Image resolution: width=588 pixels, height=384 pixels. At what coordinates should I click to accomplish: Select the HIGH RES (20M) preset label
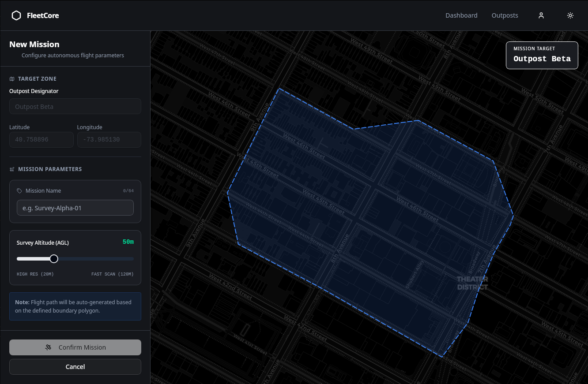tap(35, 274)
